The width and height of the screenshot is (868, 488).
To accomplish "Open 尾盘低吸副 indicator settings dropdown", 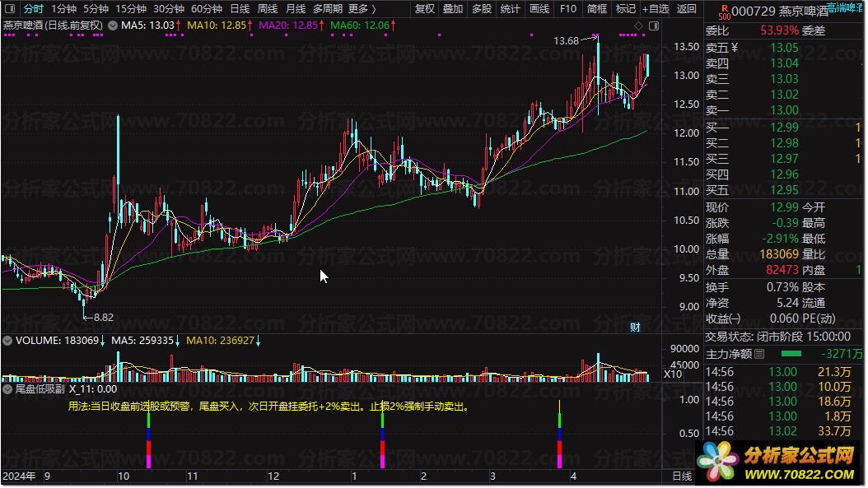I will click(x=7, y=389).
